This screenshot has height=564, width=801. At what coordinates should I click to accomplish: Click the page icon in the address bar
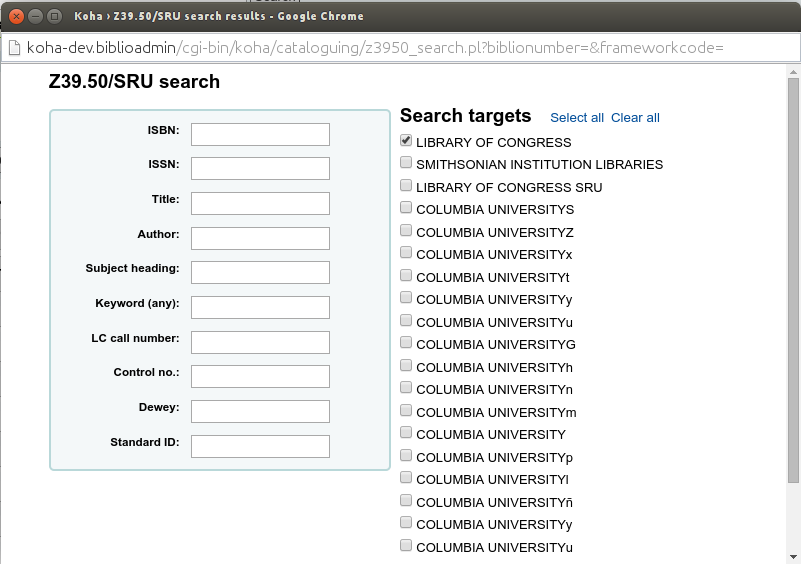(x=12, y=48)
